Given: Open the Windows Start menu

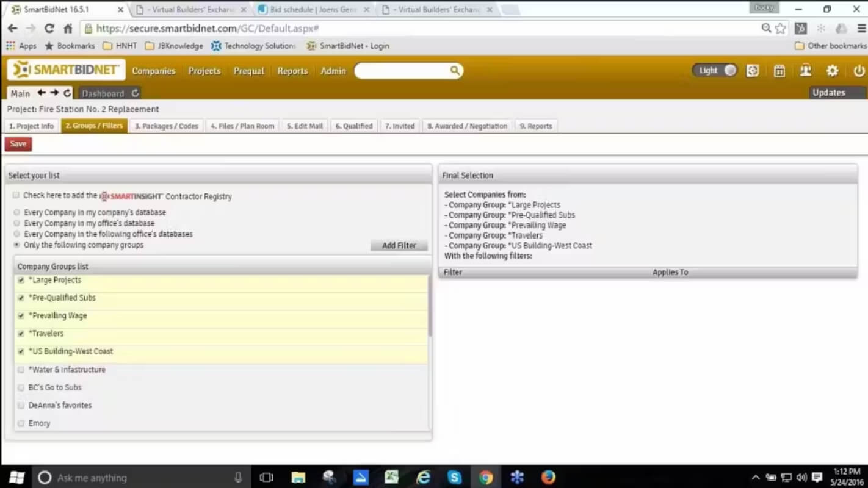Looking at the screenshot, I should 16,477.
